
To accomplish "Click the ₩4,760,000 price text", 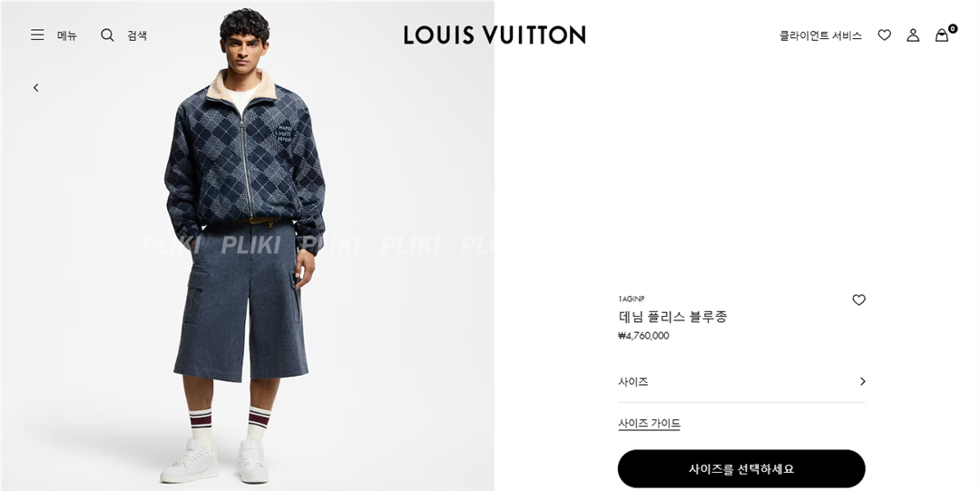I will 643,336.
